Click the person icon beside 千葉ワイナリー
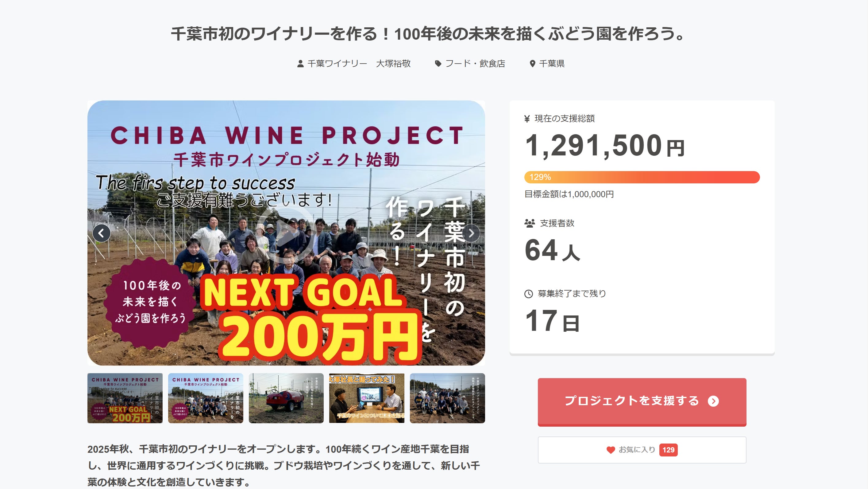The width and height of the screenshot is (868, 489). pos(300,64)
